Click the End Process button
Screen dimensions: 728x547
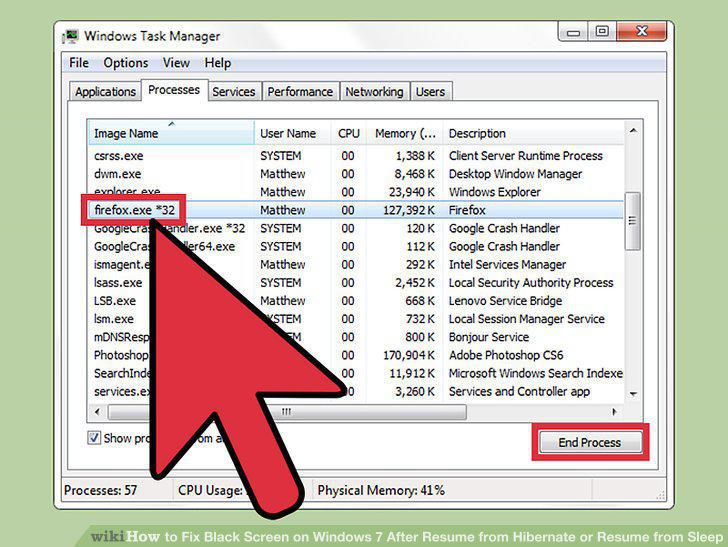(x=590, y=442)
